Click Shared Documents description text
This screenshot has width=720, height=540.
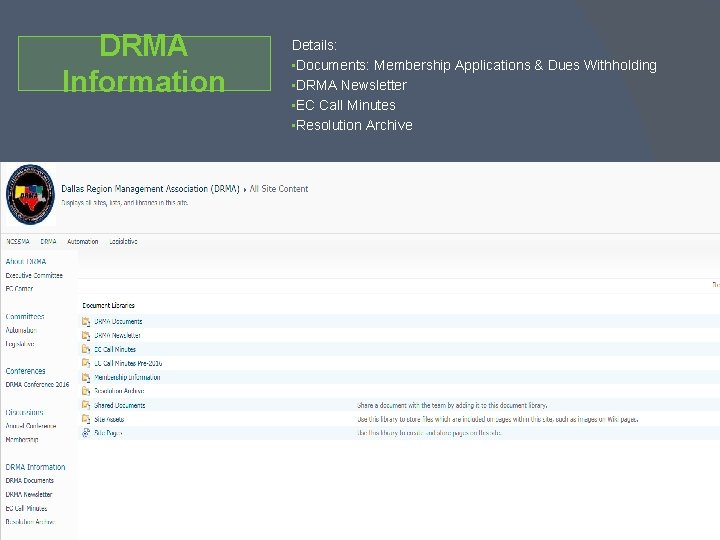tap(452, 405)
